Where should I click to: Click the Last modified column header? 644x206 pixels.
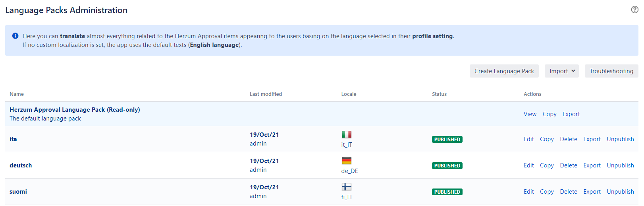pyautogui.click(x=266, y=94)
